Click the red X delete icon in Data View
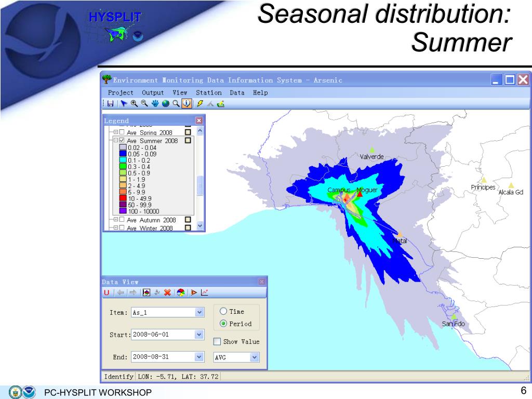532x399 pixels. point(167,292)
